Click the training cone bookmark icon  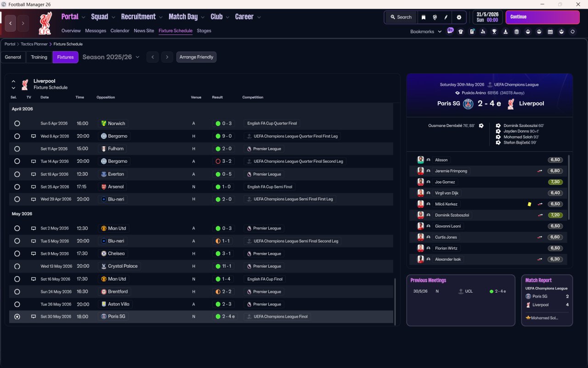506,32
